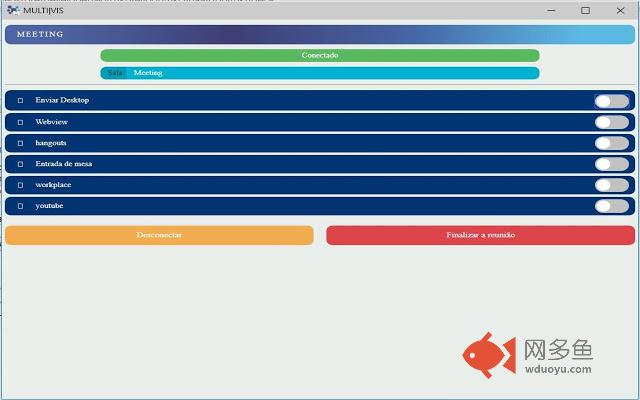Click the square icon beside Entrada de mesa
This screenshot has height=400, width=640.
20,164
